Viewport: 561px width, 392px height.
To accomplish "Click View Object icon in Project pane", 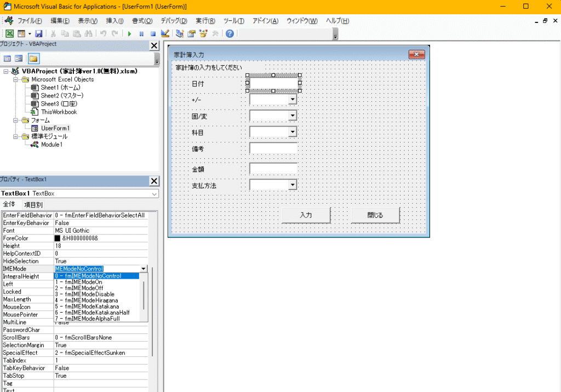I will [19, 59].
